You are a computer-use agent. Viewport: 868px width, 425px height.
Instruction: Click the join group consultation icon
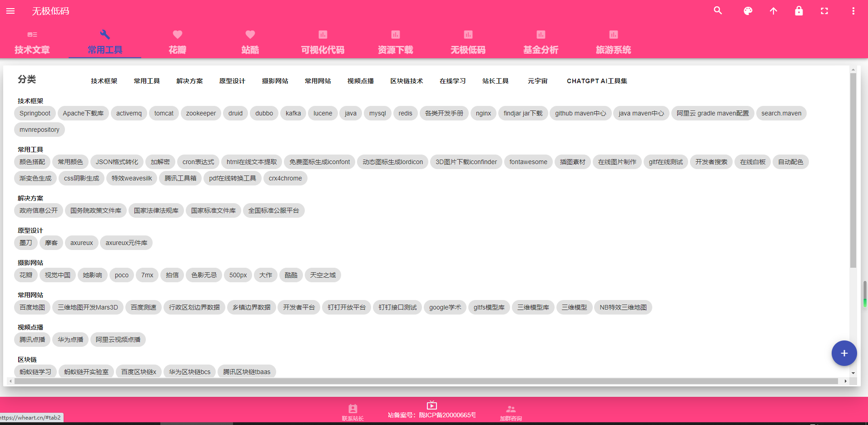[x=511, y=409]
